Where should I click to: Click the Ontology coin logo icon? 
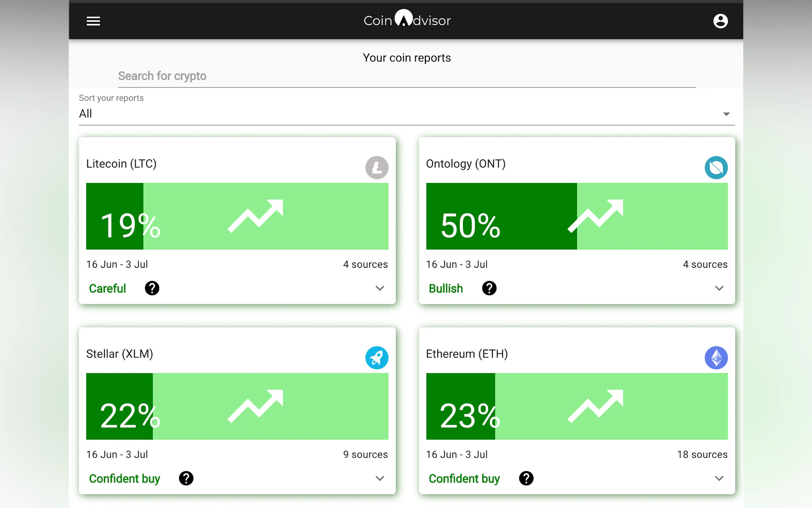tap(716, 167)
